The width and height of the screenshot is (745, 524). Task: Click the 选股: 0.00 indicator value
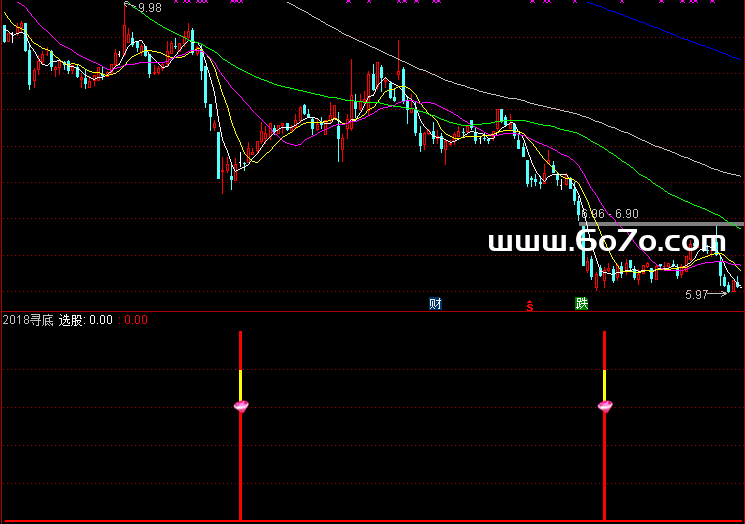point(85,320)
